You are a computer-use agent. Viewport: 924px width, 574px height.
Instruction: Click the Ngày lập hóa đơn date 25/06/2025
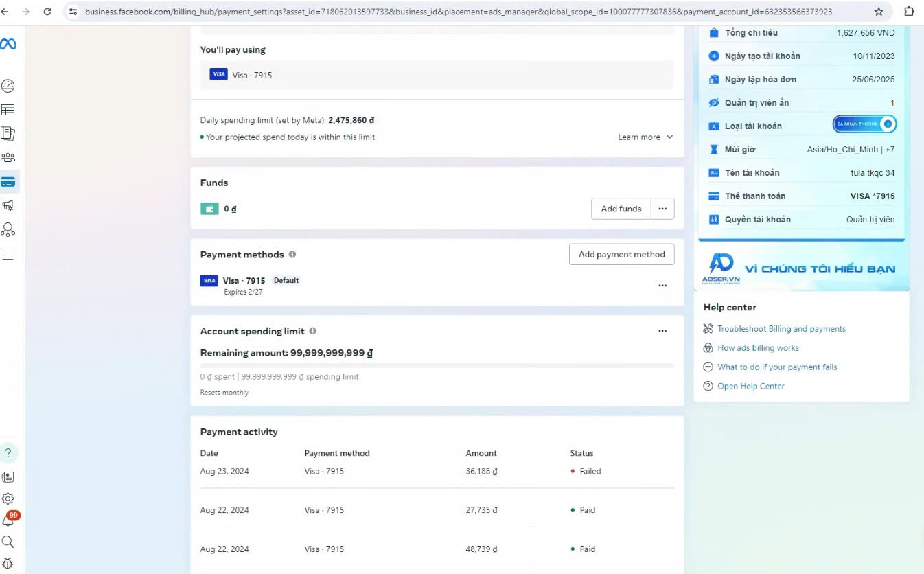click(x=873, y=80)
